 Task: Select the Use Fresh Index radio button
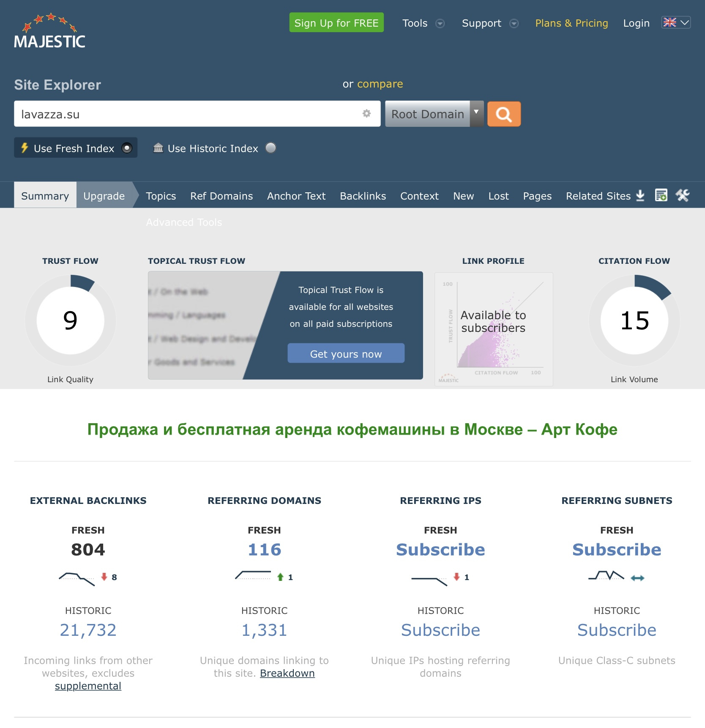127,148
